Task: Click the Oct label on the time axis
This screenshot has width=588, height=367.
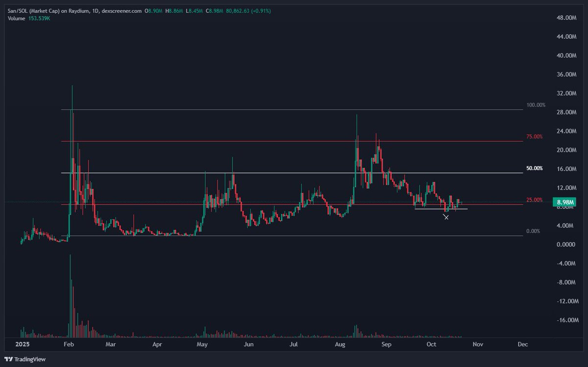Action: click(x=431, y=344)
